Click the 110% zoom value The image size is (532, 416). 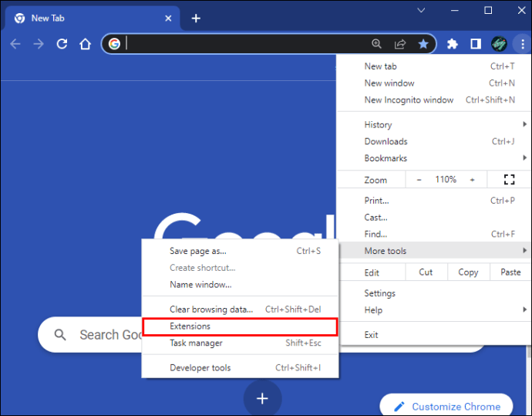[x=446, y=179]
